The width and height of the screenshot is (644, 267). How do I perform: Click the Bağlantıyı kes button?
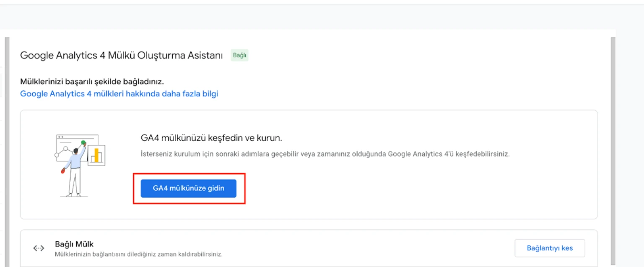click(x=550, y=248)
